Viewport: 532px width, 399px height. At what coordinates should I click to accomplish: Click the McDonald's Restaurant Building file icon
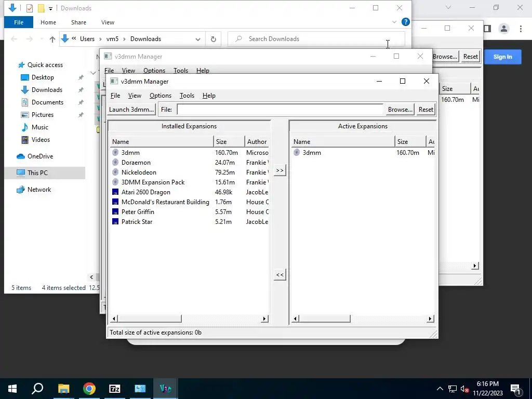115,202
